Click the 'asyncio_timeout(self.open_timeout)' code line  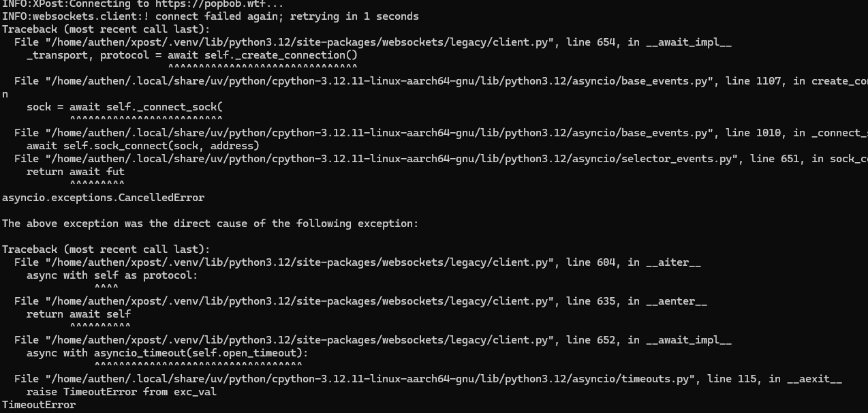click(167, 353)
